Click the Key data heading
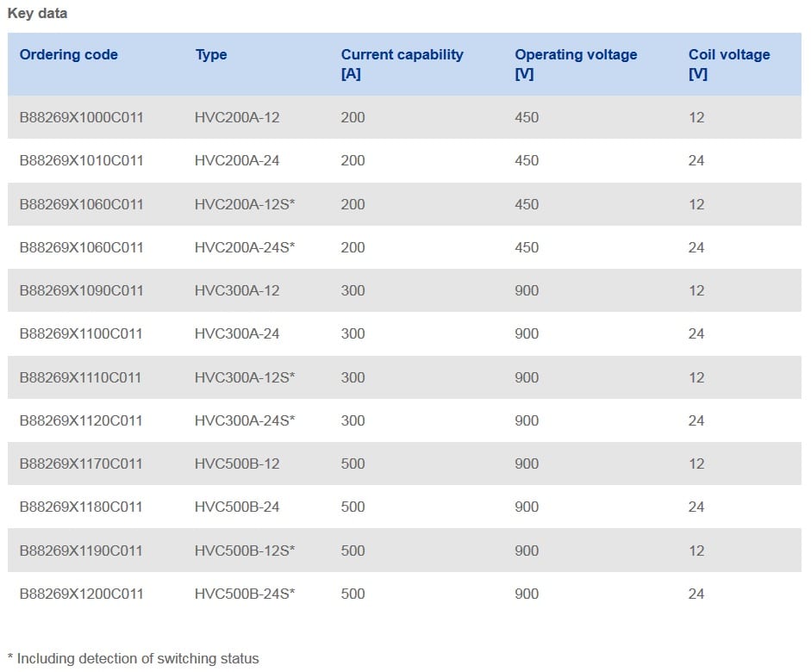This screenshot has height=672, width=811. point(37,14)
